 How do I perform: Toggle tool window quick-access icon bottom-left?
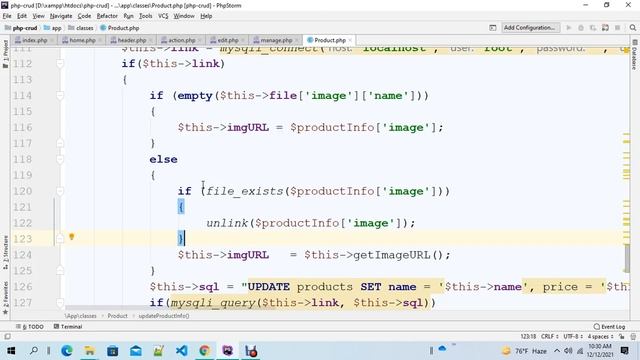(7, 337)
